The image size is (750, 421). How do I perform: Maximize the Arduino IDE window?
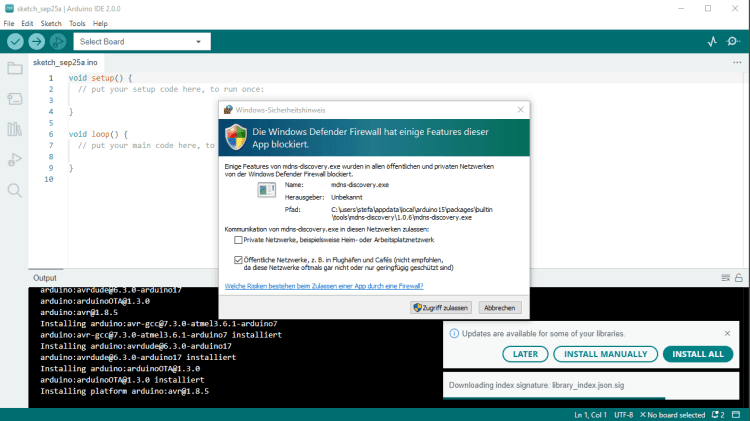click(708, 8)
